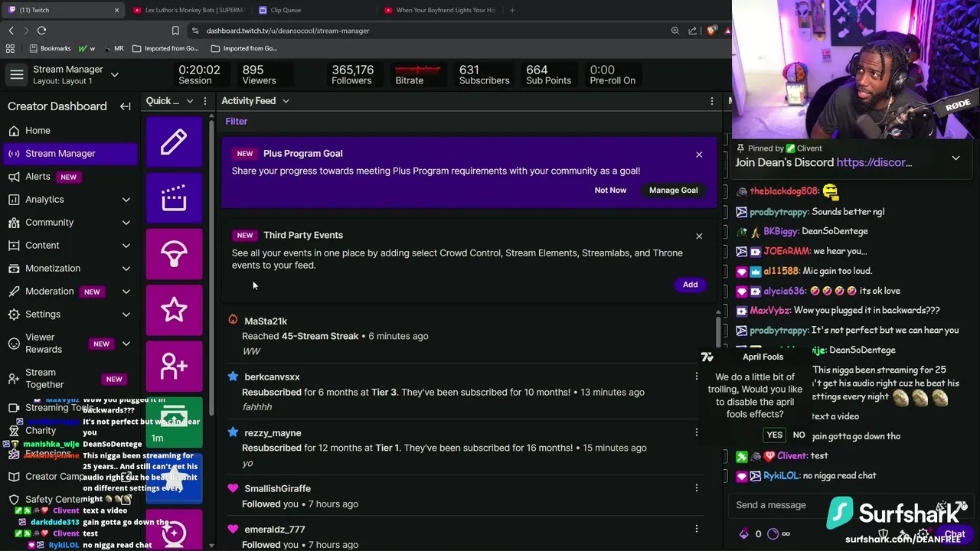The height and width of the screenshot is (551, 980).
Task: Click the browser address bar URL
Action: 288,31
